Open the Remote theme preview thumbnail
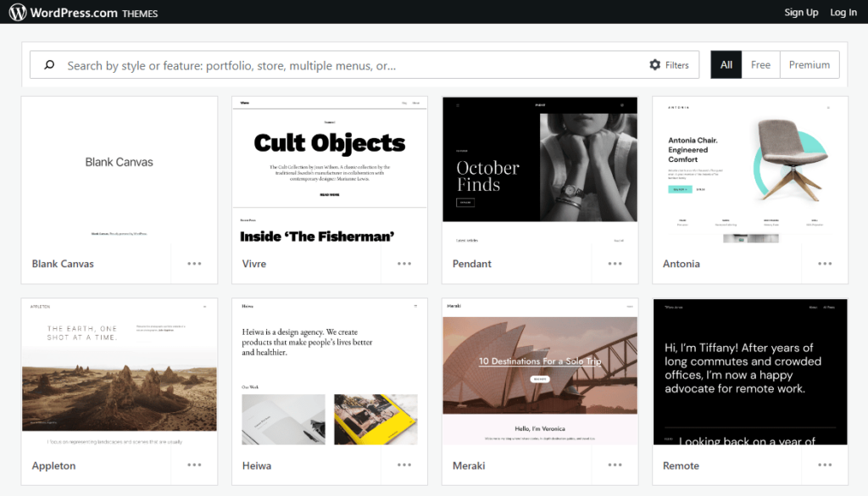Viewport: 868px width, 496px height. (750, 372)
